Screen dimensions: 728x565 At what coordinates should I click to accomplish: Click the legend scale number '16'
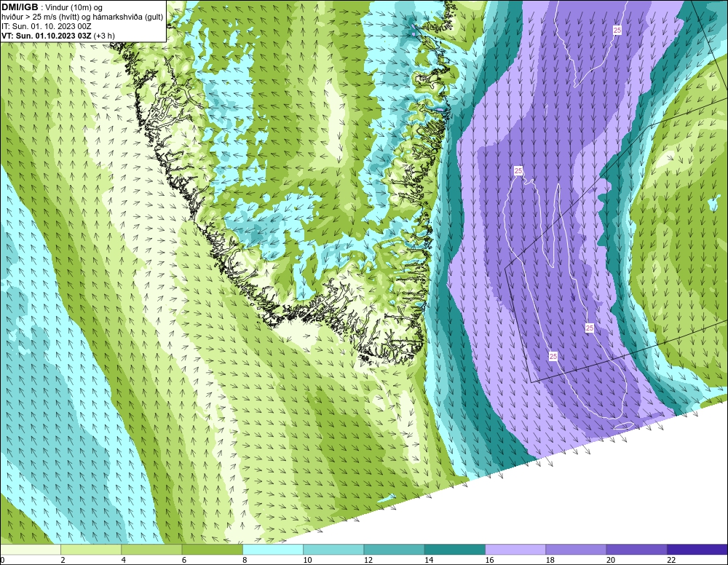[x=489, y=561]
